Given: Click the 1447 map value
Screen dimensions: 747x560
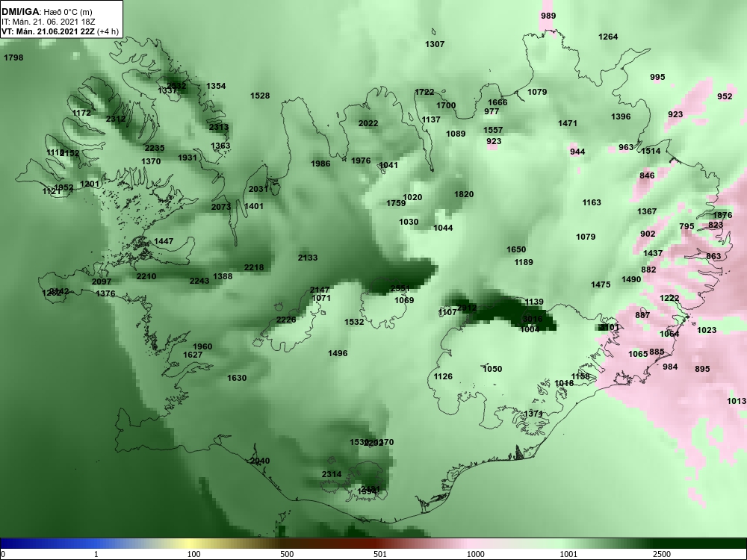Looking at the screenshot, I should pos(164,241).
